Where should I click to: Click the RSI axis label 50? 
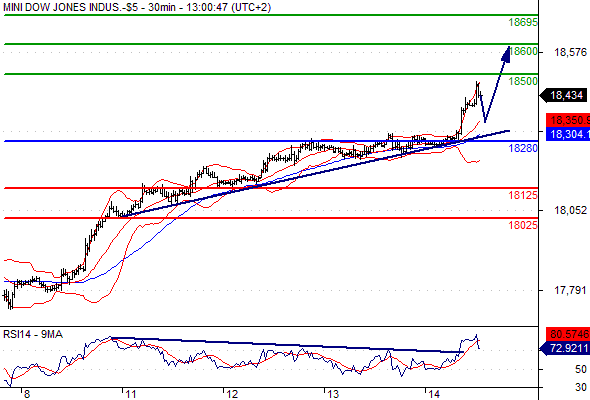(x=581, y=369)
